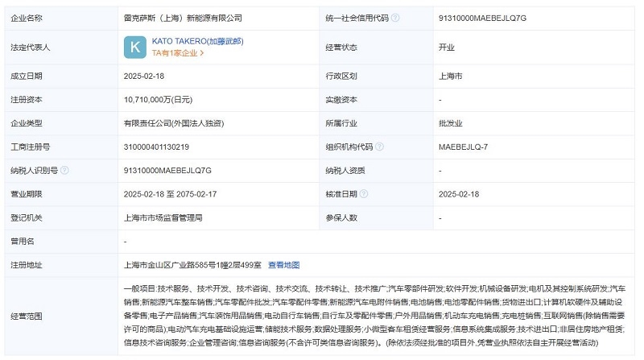Click the 经营范围 label cell
644x360 pixels.
(61, 316)
